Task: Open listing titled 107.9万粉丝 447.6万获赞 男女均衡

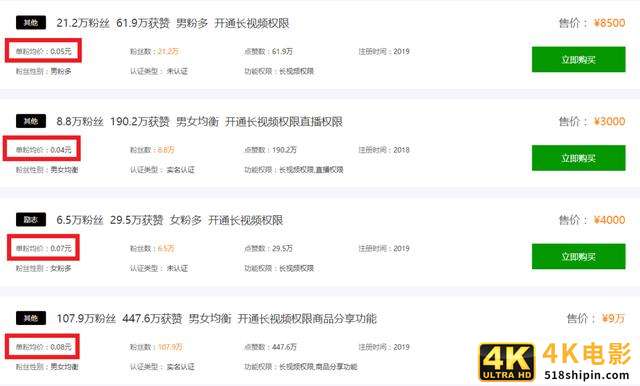Action: click(216, 318)
